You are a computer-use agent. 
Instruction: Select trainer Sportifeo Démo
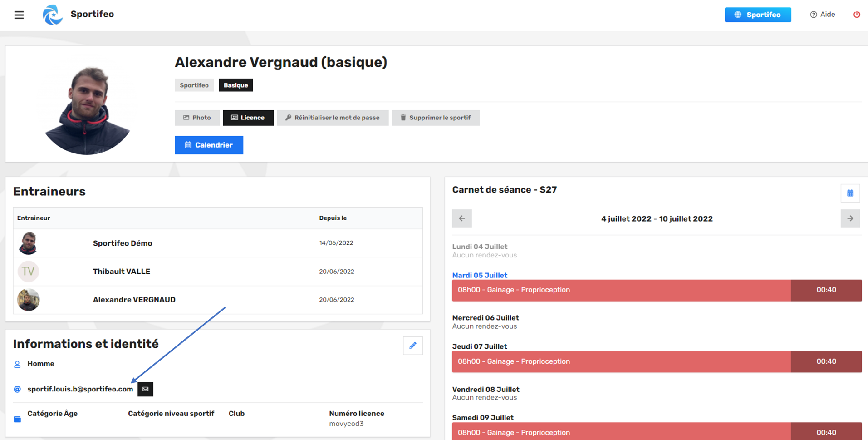[x=123, y=243]
